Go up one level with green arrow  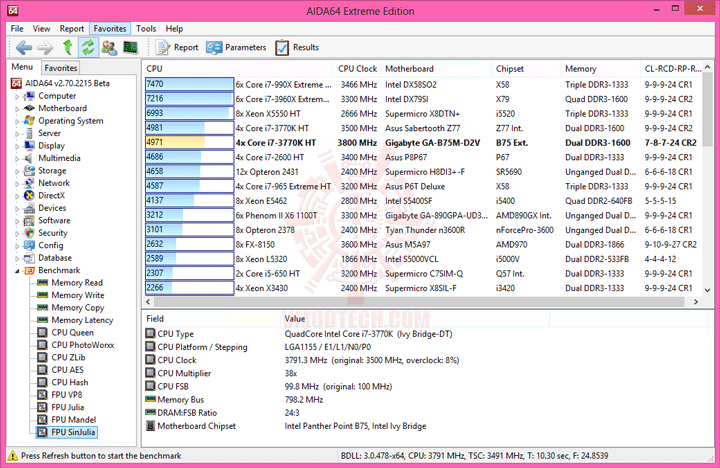[68, 47]
